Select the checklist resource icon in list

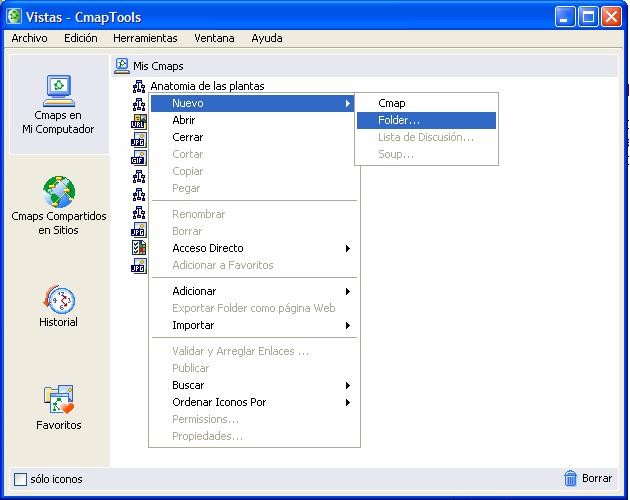pyautogui.click(x=139, y=248)
